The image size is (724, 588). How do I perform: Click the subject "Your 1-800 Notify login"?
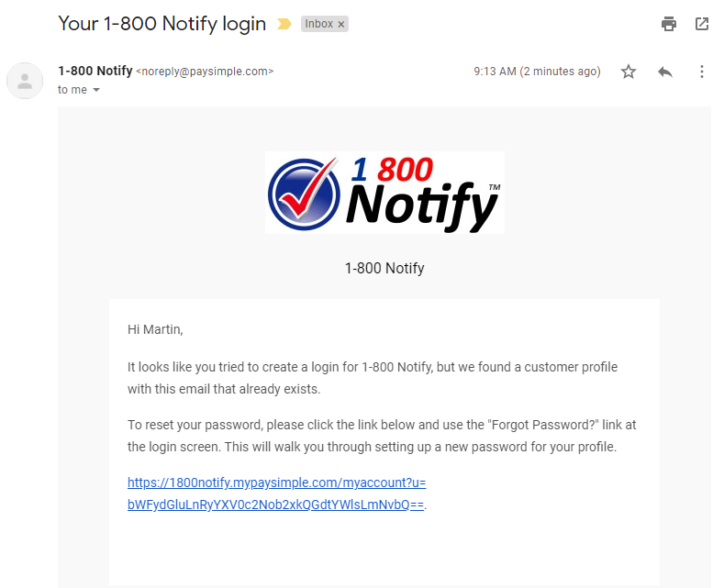pos(162,24)
